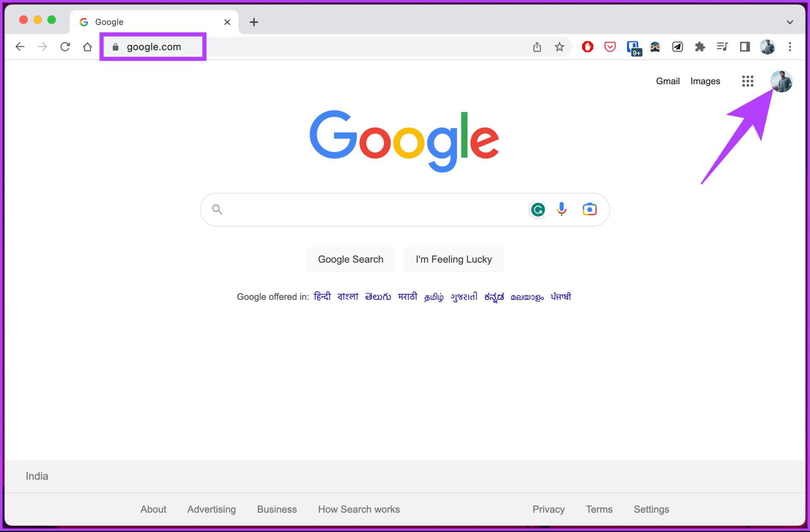The width and height of the screenshot is (810, 532).
Task: Open the About footer link
Action: click(153, 509)
